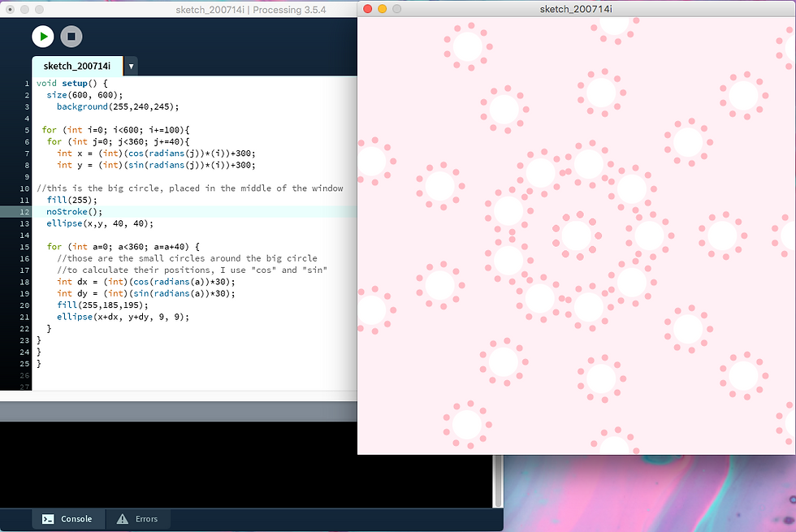Switch to the Console tab
This screenshot has width=796, height=532.
[x=68, y=519]
